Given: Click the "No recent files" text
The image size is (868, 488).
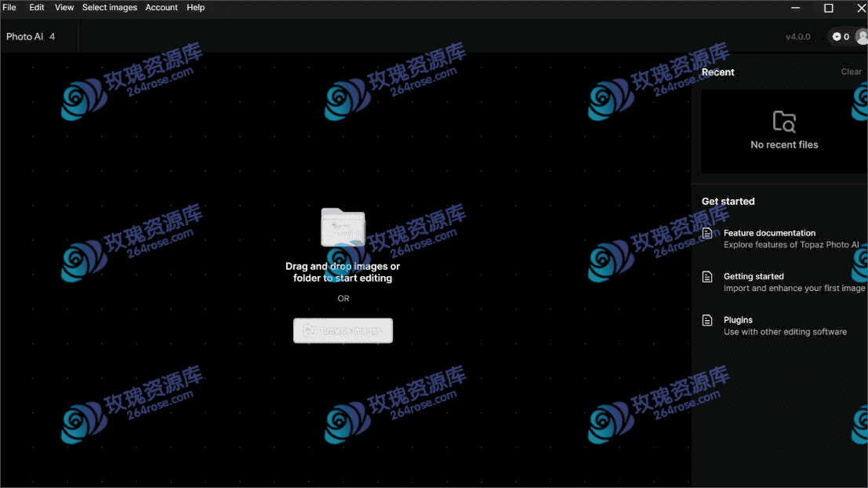Looking at the screenshot, I should point(784,144).
